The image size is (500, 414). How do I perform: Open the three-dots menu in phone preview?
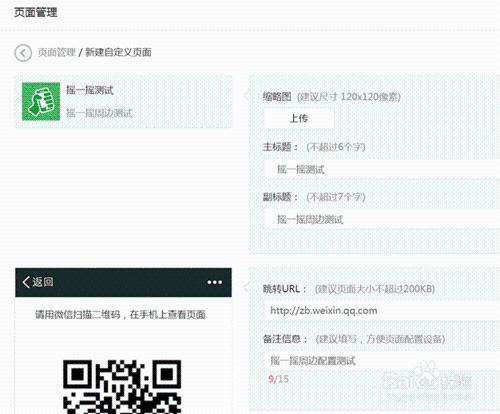(214, 282)
